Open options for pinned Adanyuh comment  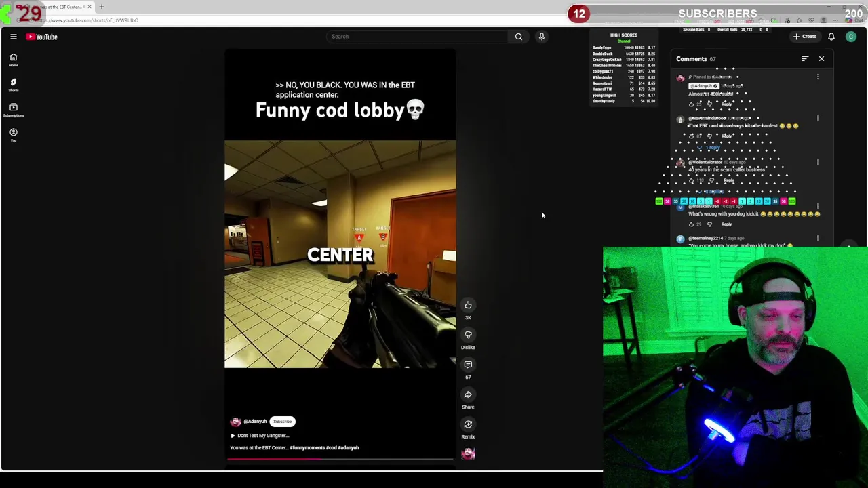click(818, 77)
